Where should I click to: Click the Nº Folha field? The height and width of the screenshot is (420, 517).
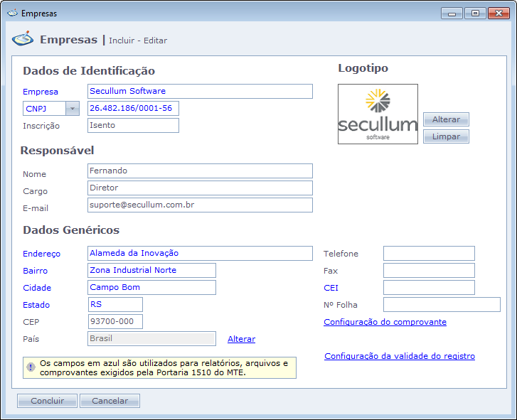tap(442, 305)
